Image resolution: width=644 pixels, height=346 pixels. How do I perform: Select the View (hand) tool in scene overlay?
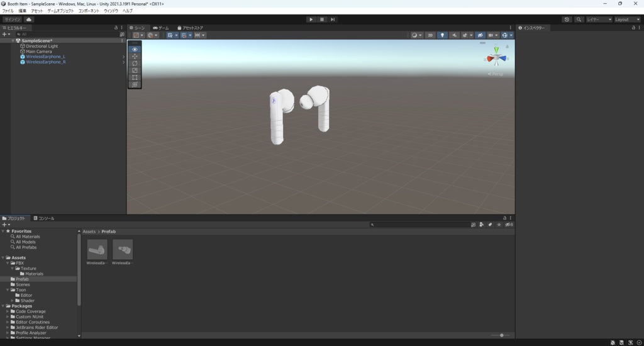click(x=135, y=49)
